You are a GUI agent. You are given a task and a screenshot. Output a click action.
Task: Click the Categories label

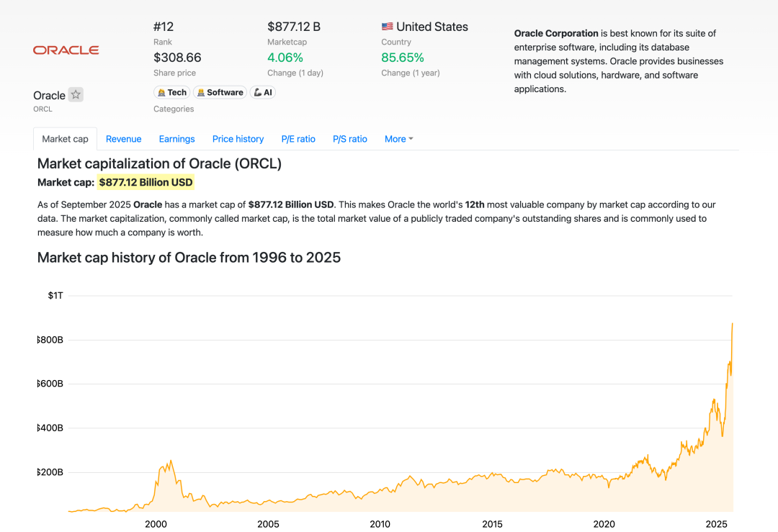tap(174, 109)
